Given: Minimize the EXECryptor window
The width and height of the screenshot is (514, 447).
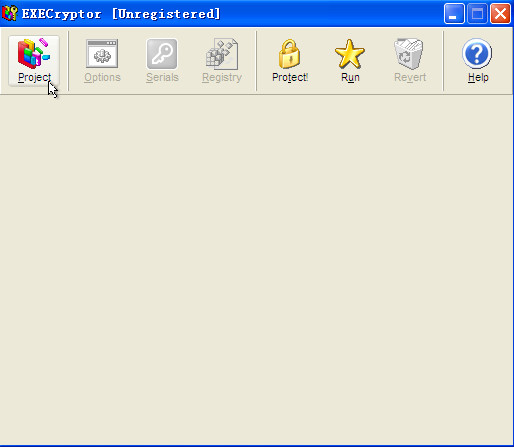Looking at the screenshot, I should point(454,14).
